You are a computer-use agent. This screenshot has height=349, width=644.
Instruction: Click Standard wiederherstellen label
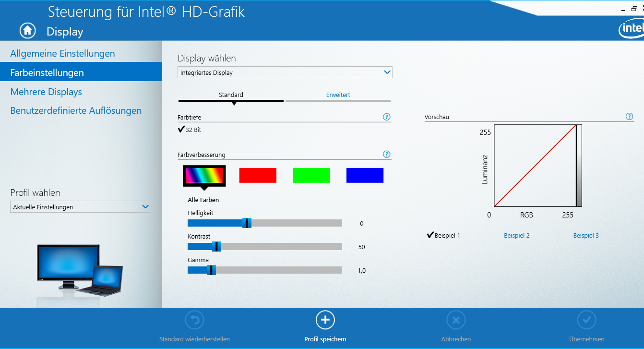pyautogui.click(x=194, y=339)
